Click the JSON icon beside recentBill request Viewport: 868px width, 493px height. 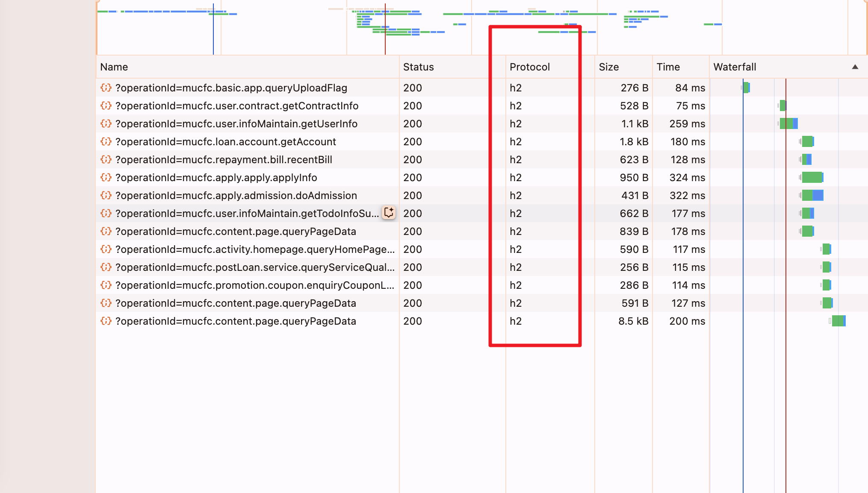(106, 160)
